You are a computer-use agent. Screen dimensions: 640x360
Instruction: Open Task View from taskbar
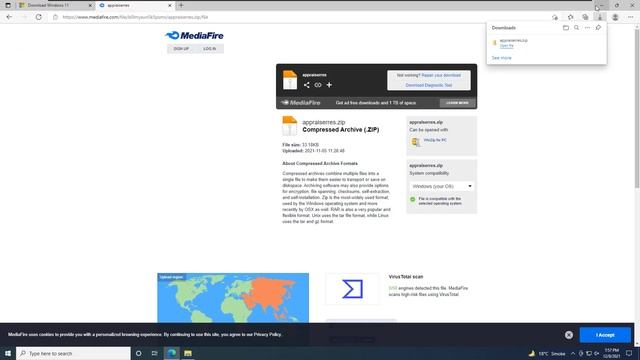(155, 353)
